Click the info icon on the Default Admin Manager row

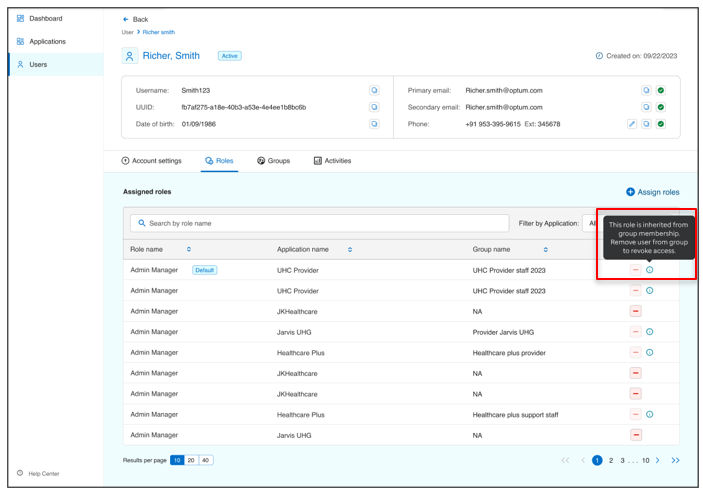click(x=650, y=270)
